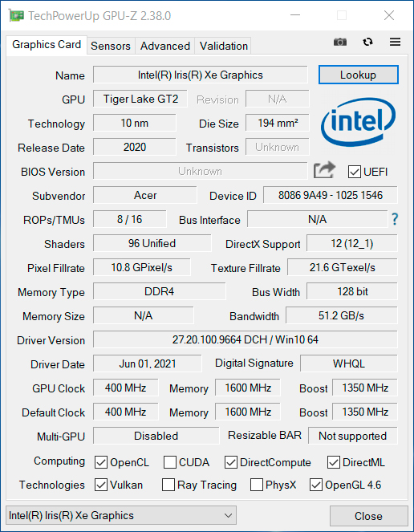Click the Device ID value field
Image resolution: width=414 pixels, height=532 pixels.
point(331,195)
